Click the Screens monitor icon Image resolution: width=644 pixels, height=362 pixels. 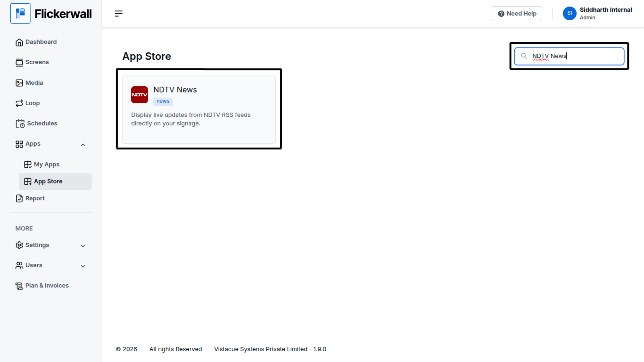(x=19, y=63)
